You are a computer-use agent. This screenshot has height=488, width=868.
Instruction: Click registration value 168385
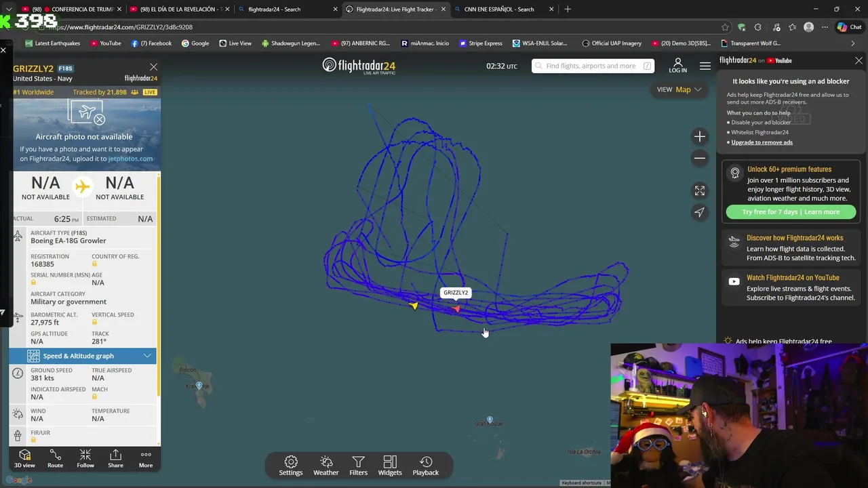[42, 264]
